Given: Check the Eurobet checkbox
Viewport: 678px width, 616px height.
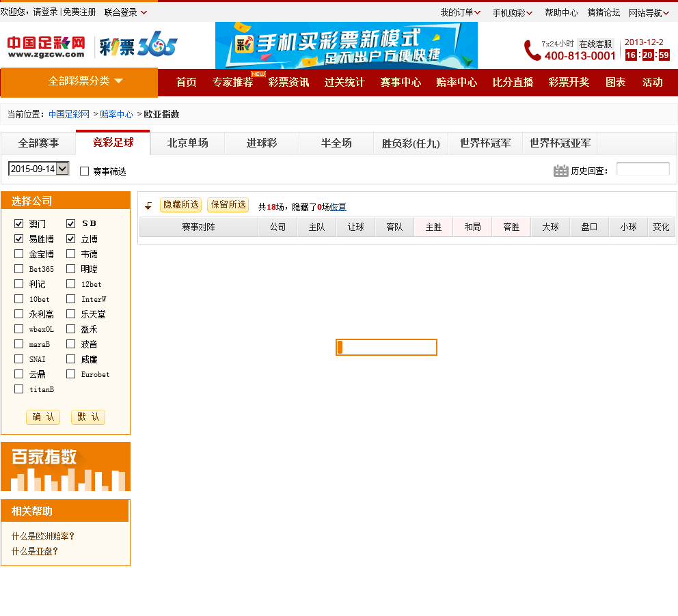Looking at the screenshot, I should click(x=71, y=374).
